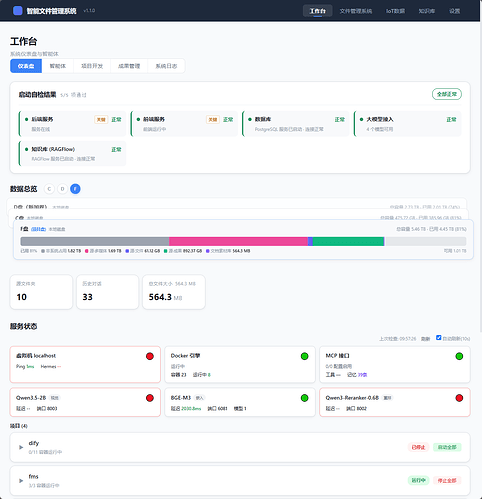Click the 后端服务 self-check card
This screenshot has height=499, width=482.
coord(72,124)
